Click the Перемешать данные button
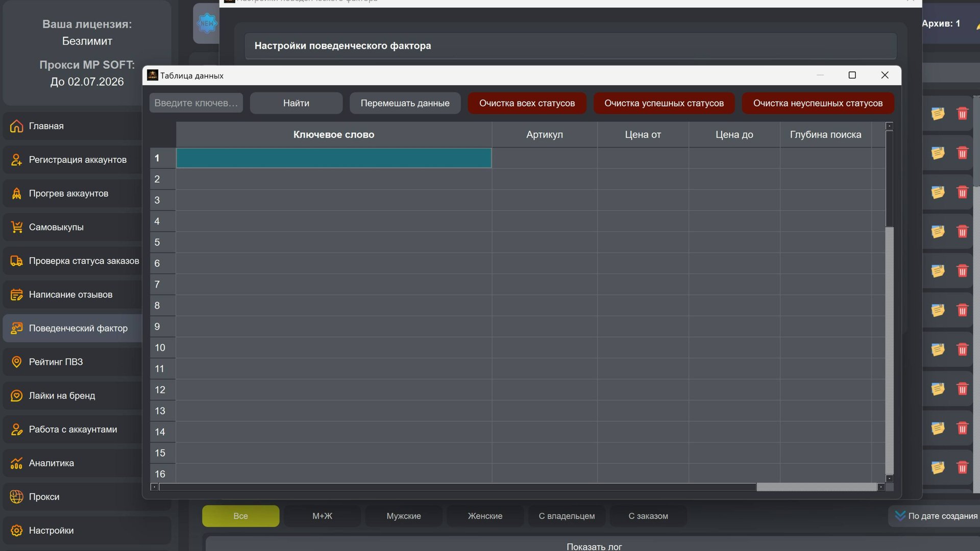The image size is (980, 551). [405, 103]
